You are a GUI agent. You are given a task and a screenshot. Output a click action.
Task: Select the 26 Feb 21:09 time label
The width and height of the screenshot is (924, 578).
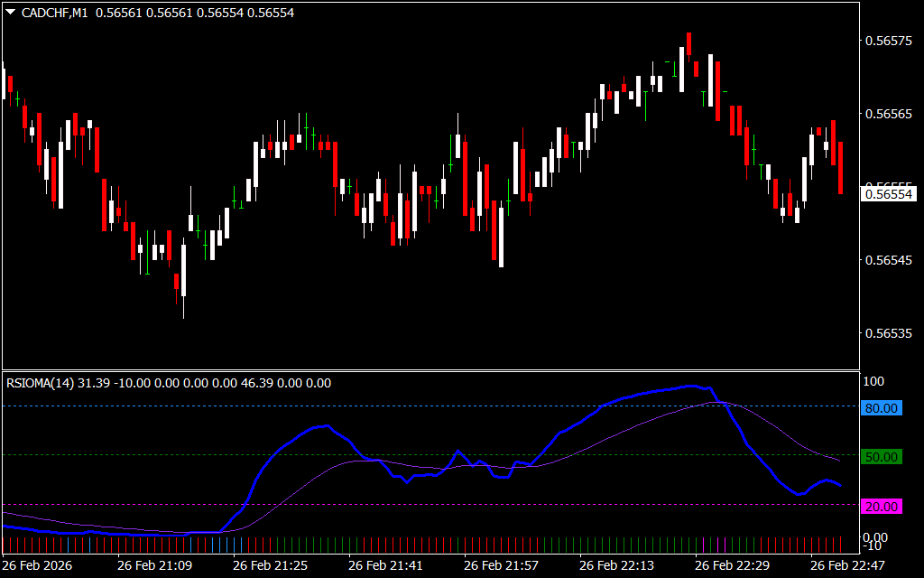[154, 565]
